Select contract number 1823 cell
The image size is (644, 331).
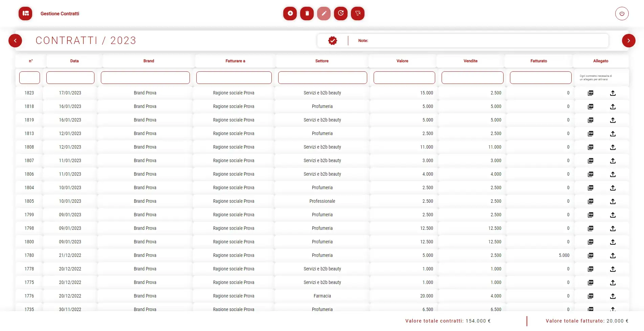point(29,93)
